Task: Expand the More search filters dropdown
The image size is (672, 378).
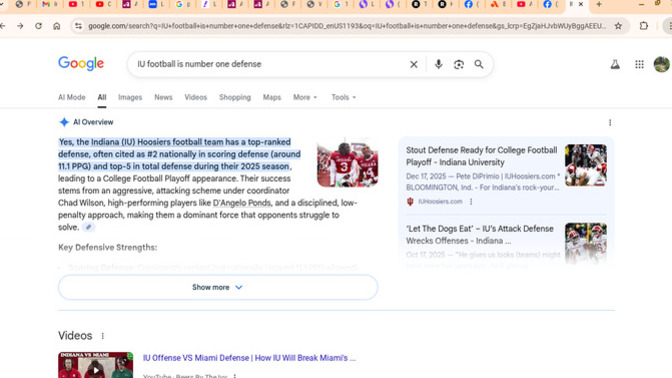Action: (x=305, y=97)
